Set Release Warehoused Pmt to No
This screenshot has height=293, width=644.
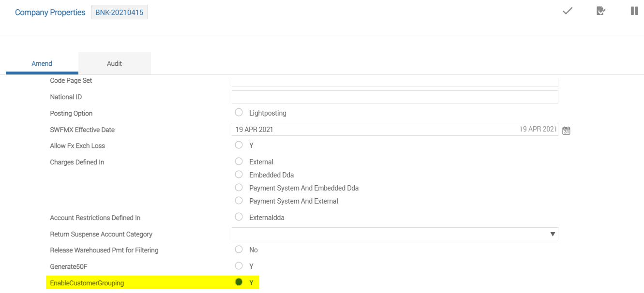pos(239,249)
